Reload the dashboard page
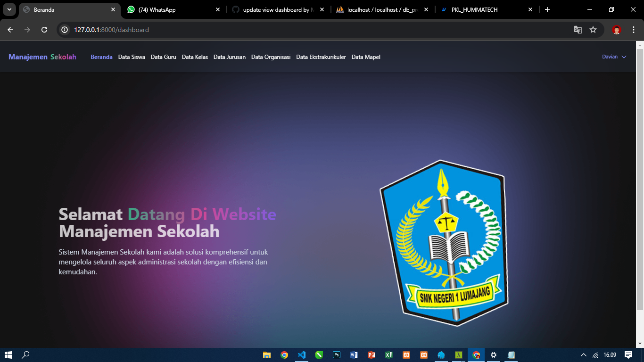Image resolution: width=644 pixels, height=362 pixels. (44, 30)
